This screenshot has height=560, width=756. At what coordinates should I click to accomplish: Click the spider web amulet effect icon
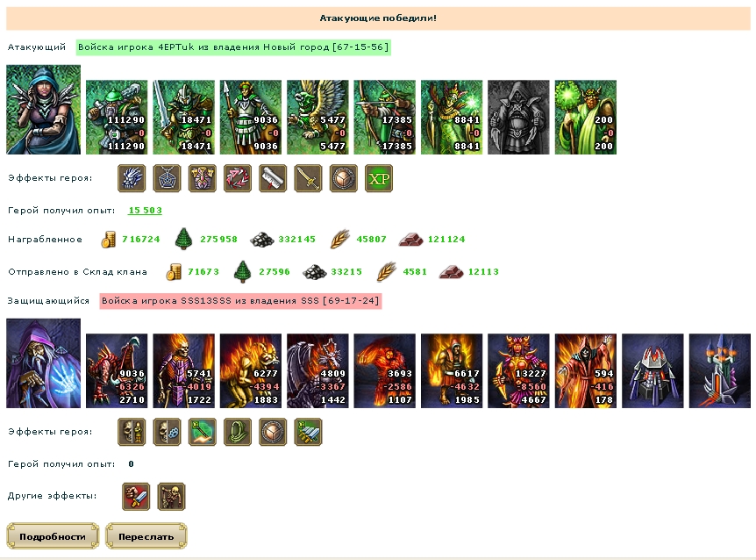point(167,178)
